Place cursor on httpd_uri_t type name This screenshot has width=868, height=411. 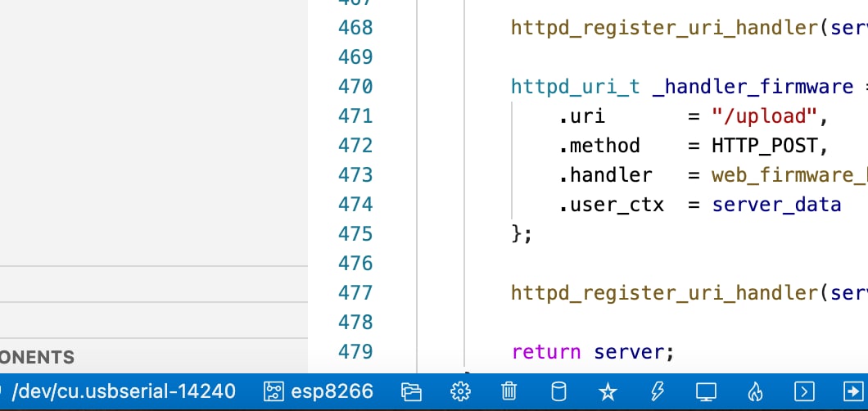coord(575,87)
